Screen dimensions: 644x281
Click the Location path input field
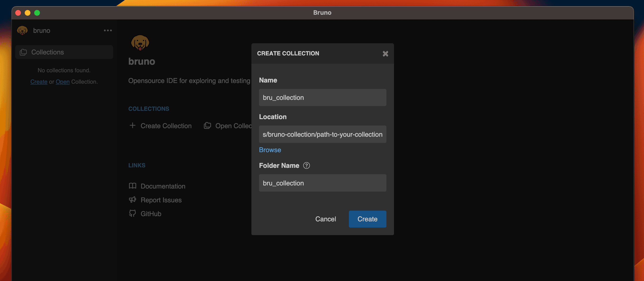pyautogui.click(x=322, y=134)
